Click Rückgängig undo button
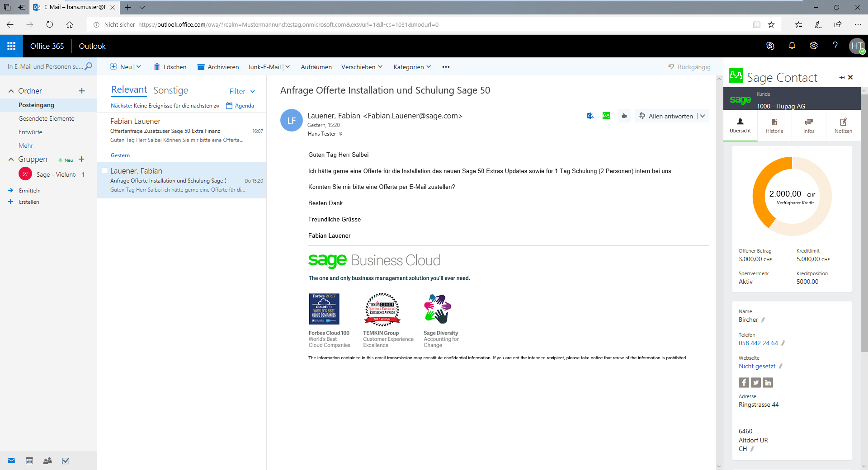The image size is (868, 470). 689,67
